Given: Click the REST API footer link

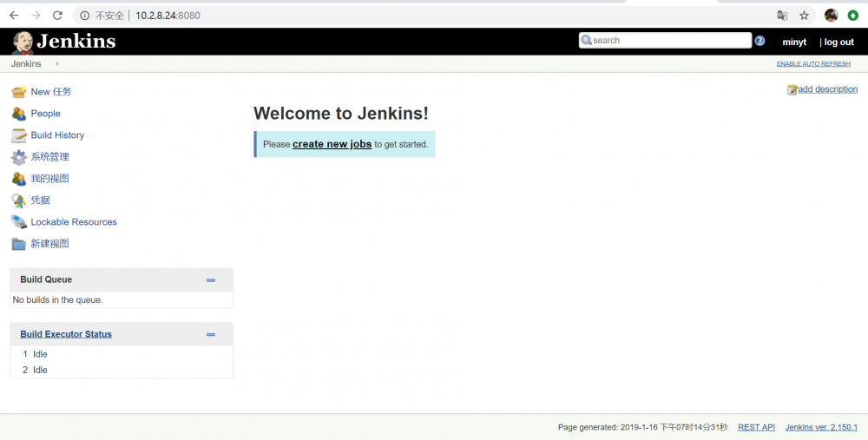Looking at the screenshot, I should tap(756, 427).
